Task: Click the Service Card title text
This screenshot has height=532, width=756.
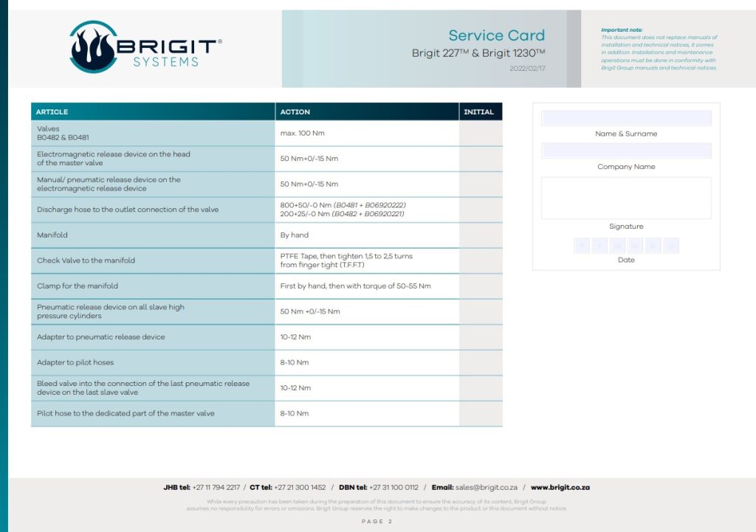Action: [496, 35]
